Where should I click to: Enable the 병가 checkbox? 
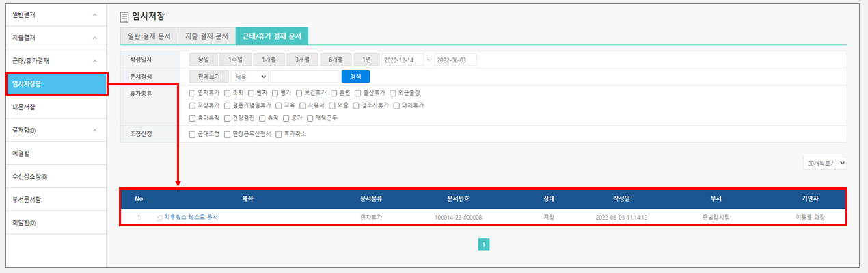coord(275,92)
